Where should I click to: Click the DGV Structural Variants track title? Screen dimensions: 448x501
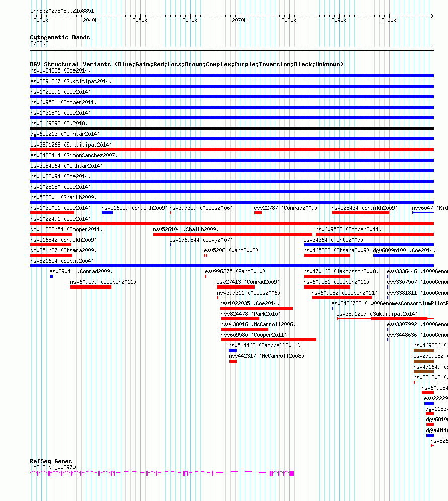186,64
